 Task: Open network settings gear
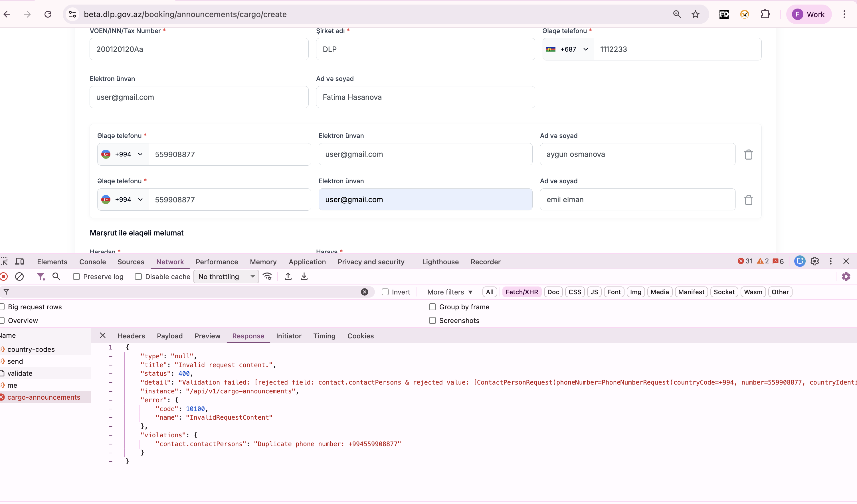point(846,276)
